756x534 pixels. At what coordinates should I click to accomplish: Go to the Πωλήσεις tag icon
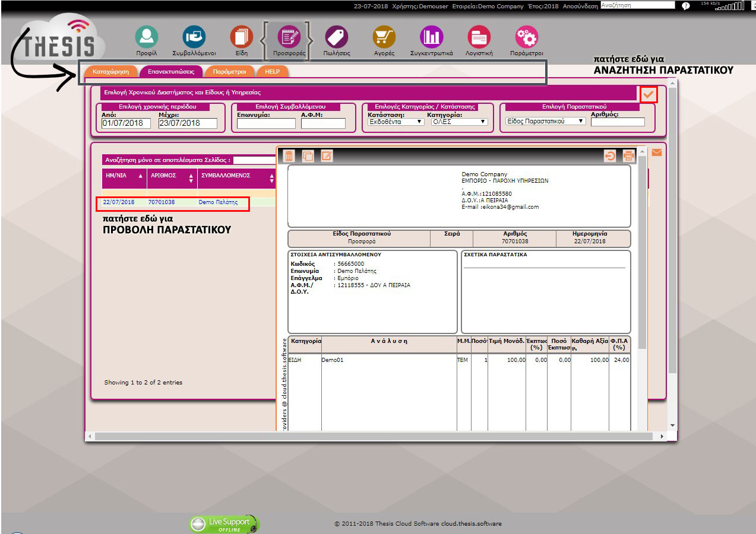click(337, 37)
